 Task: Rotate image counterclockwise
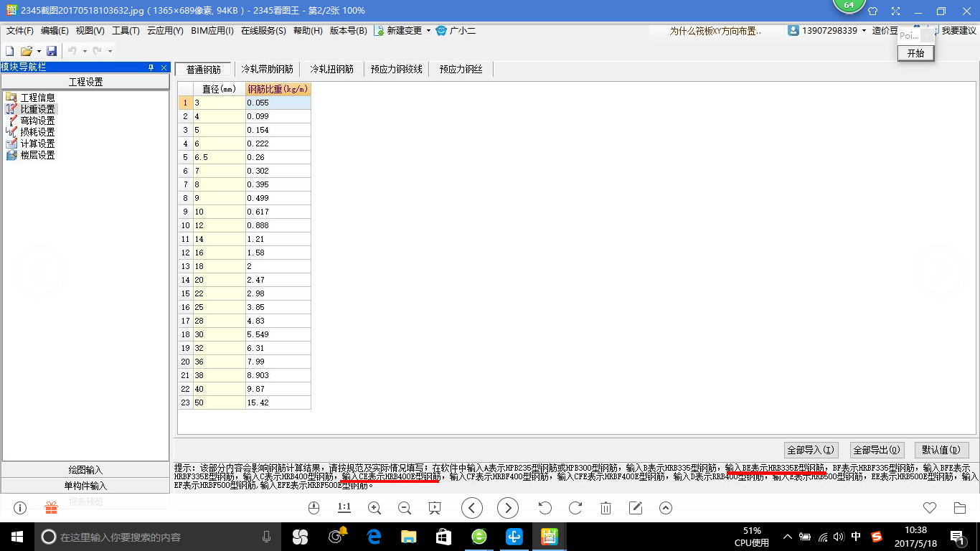click(545, 508)
